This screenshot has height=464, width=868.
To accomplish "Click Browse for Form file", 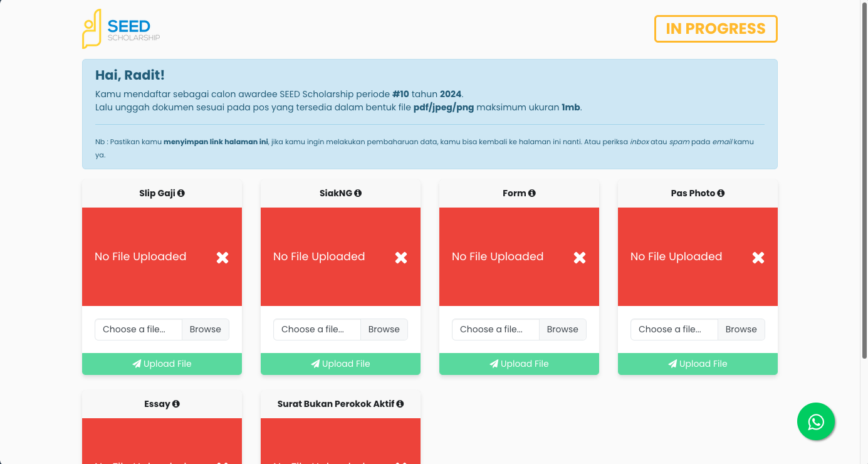I will (563, 329).
